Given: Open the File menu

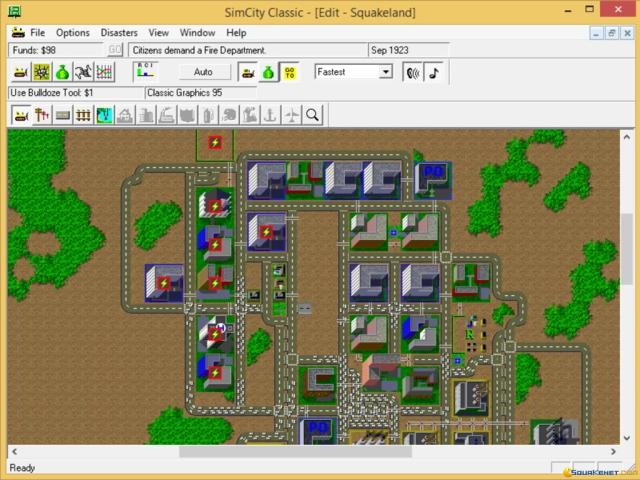Looking at the screenshot, I should point(38,33).
